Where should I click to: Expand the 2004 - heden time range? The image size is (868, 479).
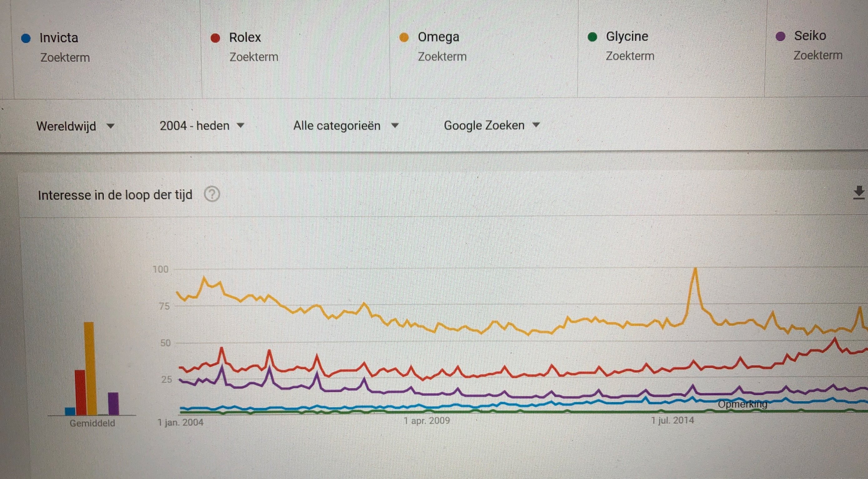coord(201,126)
